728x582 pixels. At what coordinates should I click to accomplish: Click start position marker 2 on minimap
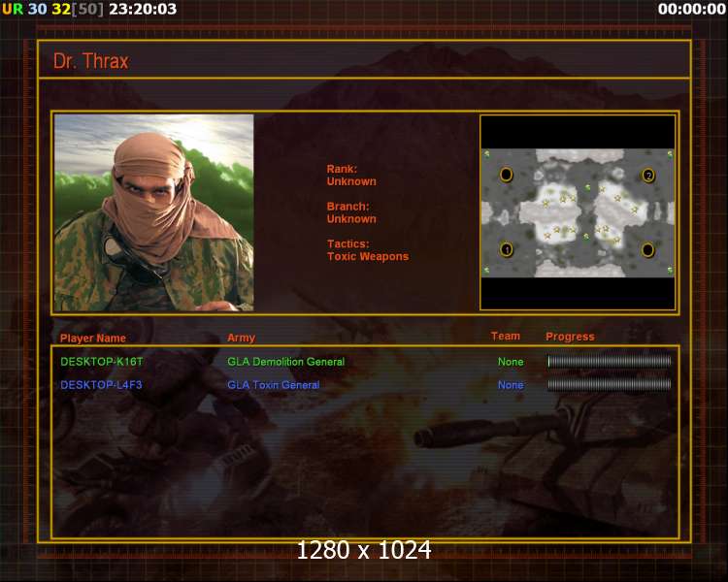(648, 176)
